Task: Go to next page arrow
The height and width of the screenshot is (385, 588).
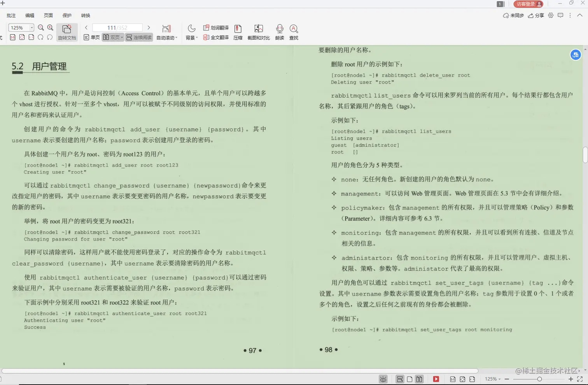Action: pyautogui.click(x=149, y=28)
